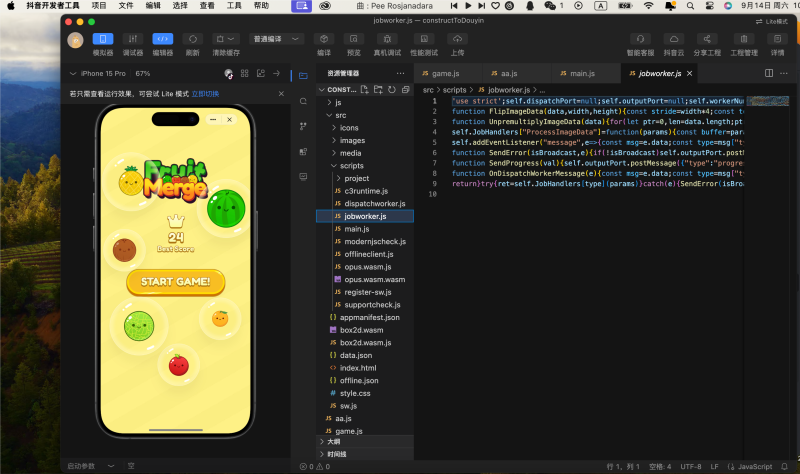Toggle the 调试器 debugger panel button

coord(133,39)
